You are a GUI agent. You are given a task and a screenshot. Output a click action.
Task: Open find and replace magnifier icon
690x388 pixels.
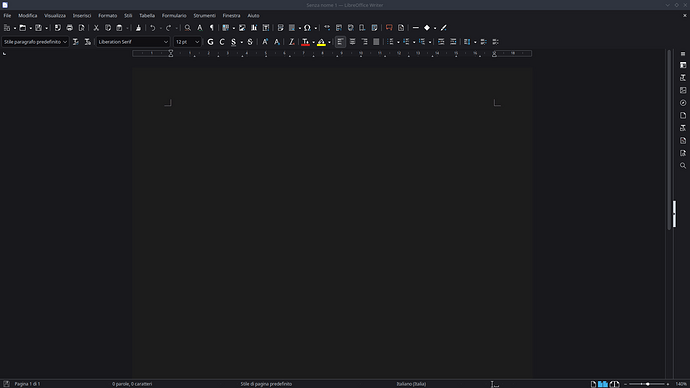[188, 28]
